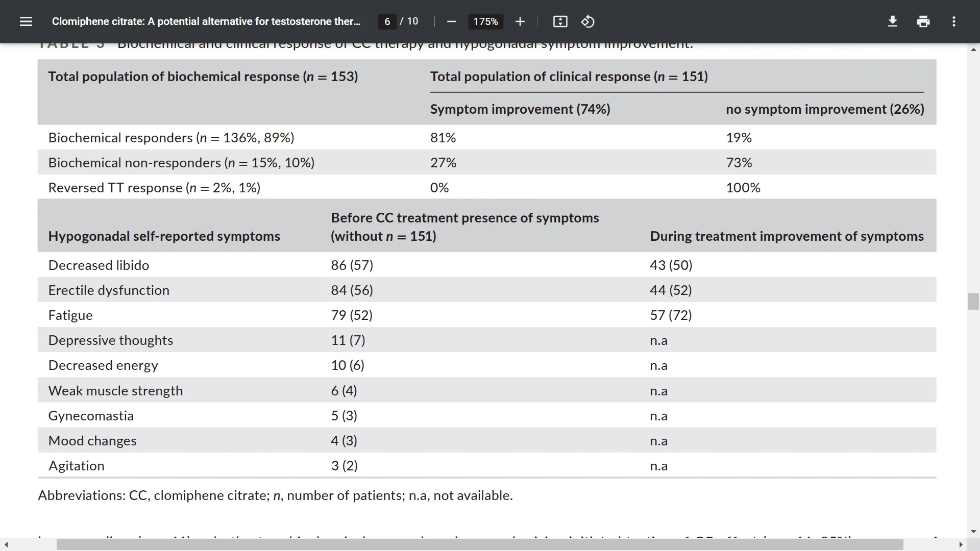Screen dimensions: 980x551
Task: Click the scroll left arrow
Action: [x=6, y=545]
